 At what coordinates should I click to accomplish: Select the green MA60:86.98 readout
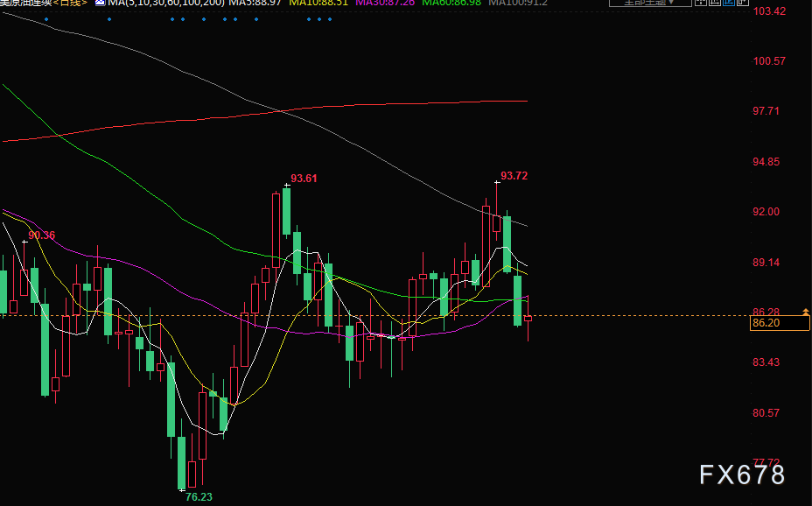pos(451,3)
